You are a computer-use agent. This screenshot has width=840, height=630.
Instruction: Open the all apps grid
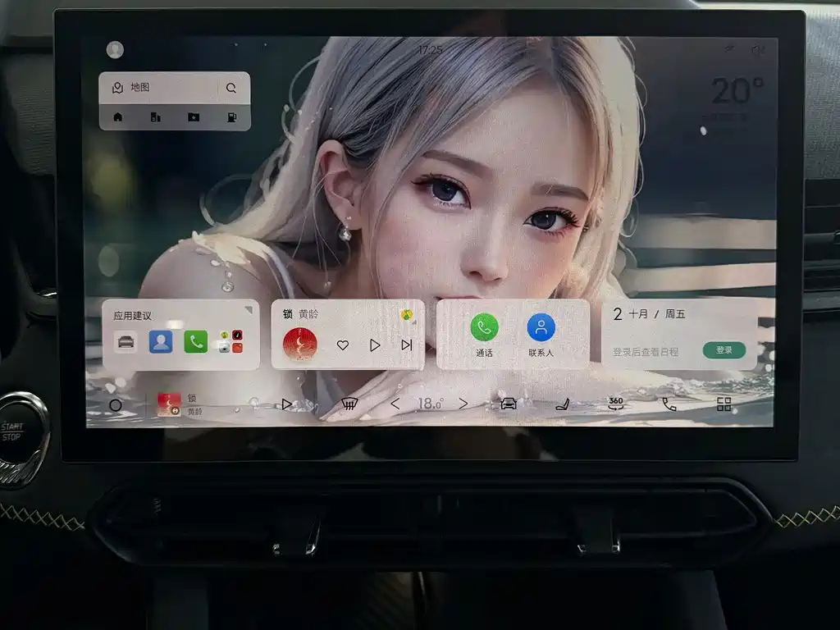(x=724, y=404)
